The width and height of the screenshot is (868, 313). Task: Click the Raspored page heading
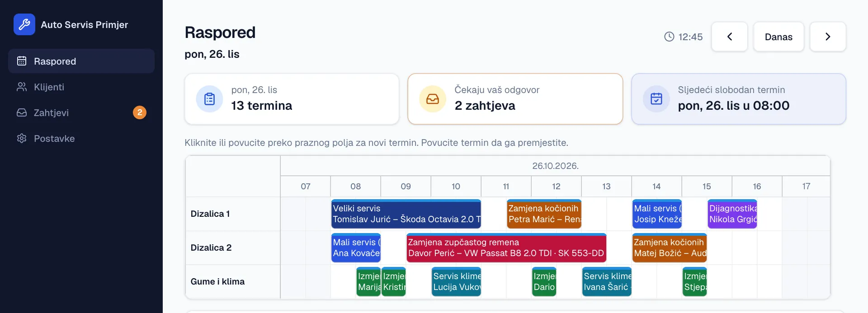pyautogui.click(x=220, y=33)
